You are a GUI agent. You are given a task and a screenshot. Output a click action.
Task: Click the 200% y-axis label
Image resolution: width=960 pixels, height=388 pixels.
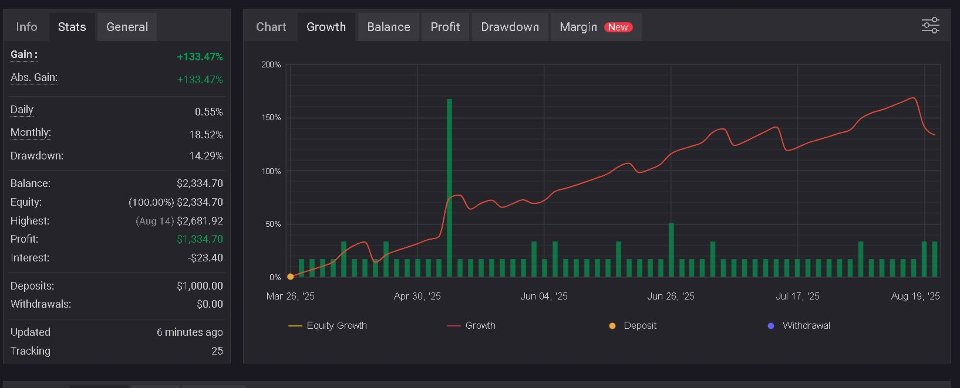click(272, 64)
